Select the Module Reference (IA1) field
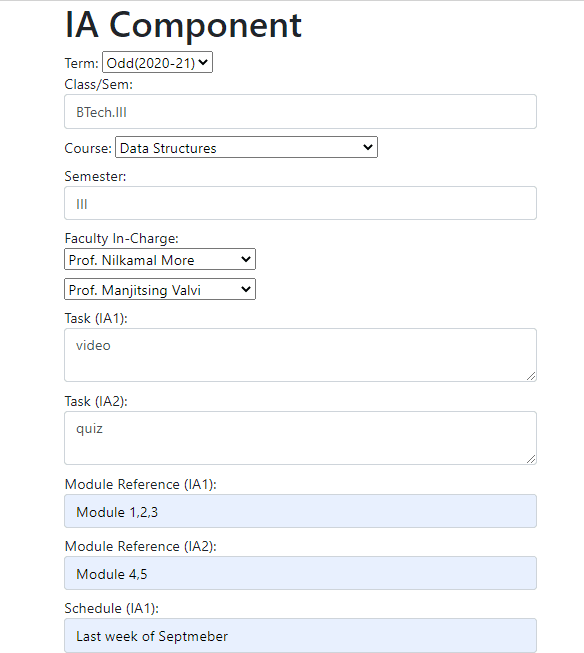Screen dimensions: 584x653 click(300, 511)
